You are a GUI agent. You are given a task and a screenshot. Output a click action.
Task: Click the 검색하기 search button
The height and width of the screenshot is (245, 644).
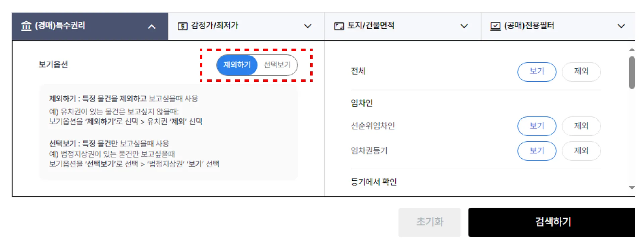point(552,222)
